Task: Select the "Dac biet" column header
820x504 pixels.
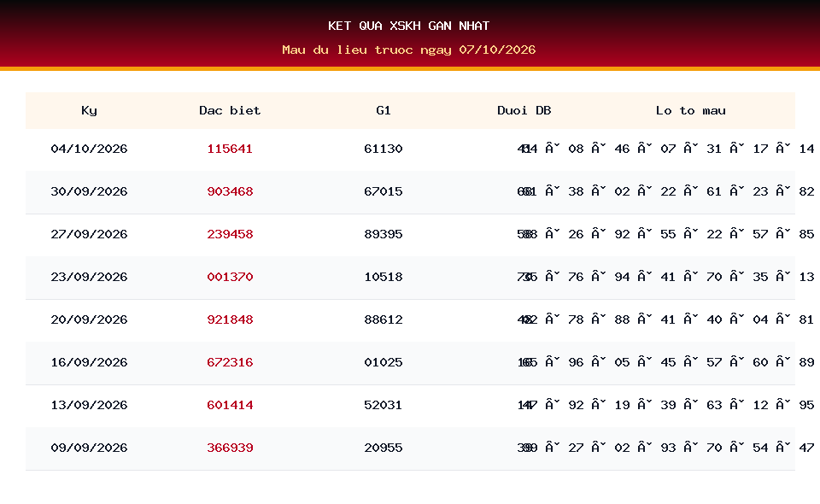Action: [230, 110]
